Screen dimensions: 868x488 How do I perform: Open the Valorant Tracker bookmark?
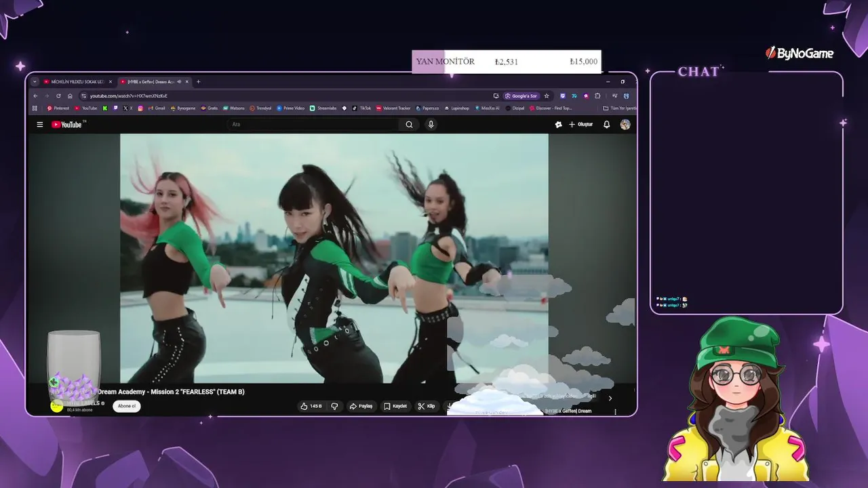393,108
